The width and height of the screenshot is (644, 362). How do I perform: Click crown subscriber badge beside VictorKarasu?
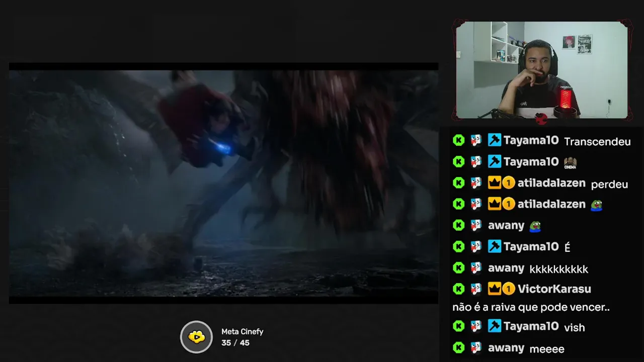pos(495,289)
